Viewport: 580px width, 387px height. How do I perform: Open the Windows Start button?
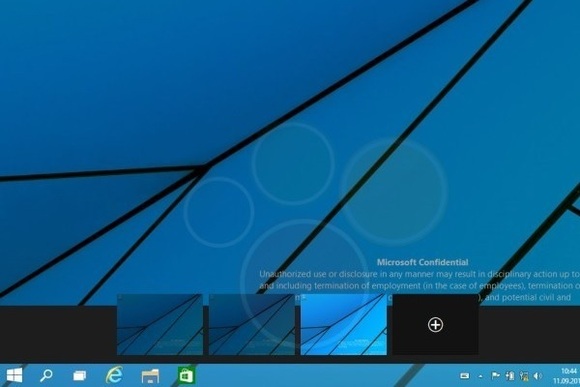click(x=14, y=376)
